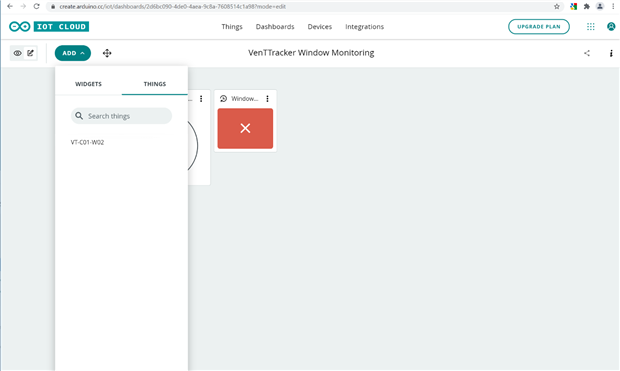
Task: Select the Things tab
Action: click(x=155, y=84)
